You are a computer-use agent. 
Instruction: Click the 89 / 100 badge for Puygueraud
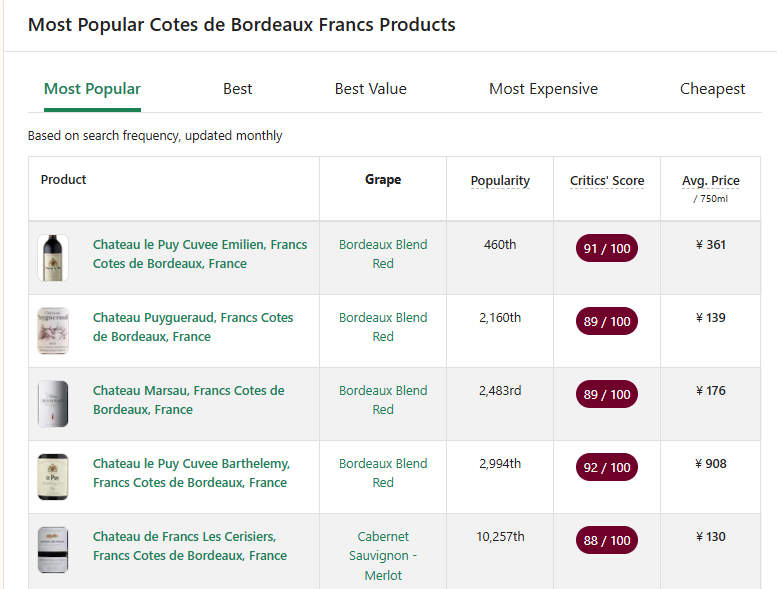click(x=607, y=321)
